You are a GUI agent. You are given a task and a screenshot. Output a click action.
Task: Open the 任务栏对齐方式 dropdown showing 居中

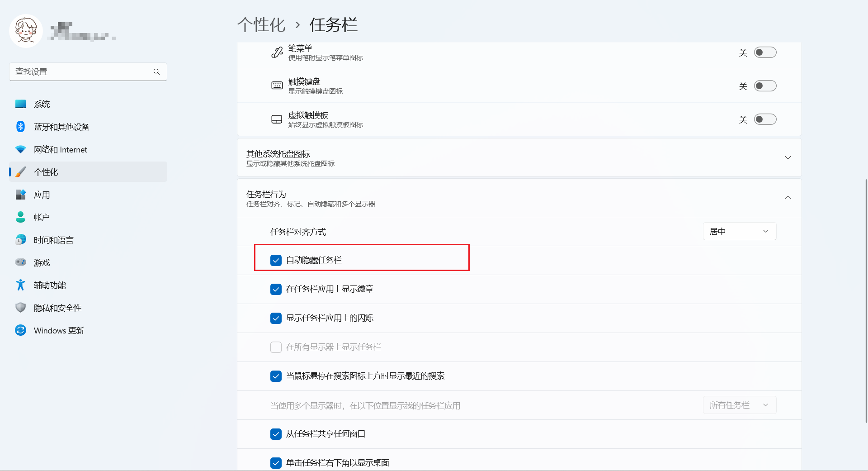click(x=739, y=232)
